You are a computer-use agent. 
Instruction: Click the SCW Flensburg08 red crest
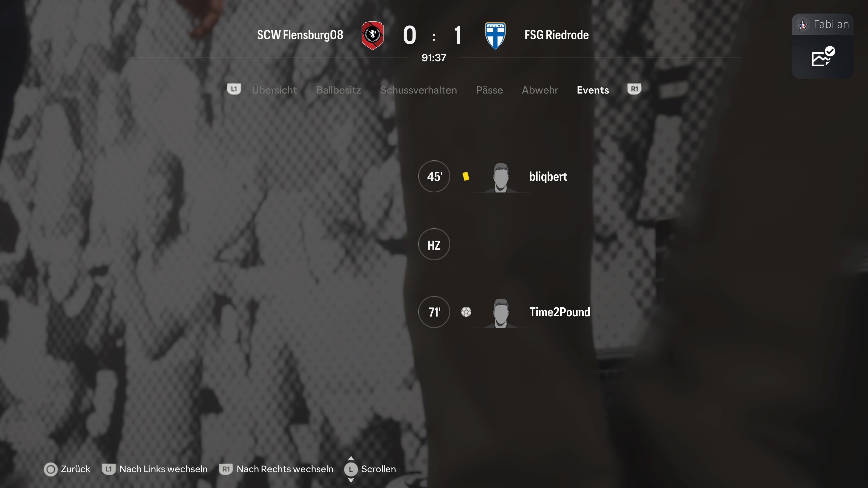click(372, 35)
